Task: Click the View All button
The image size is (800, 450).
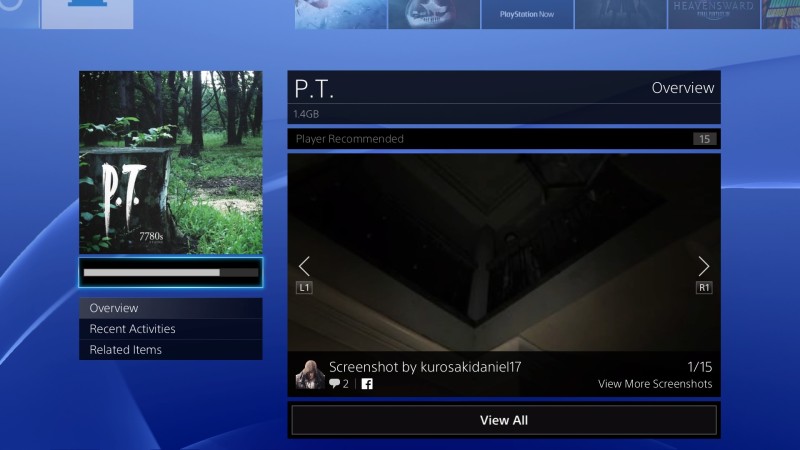Action: pyautogui.click(x=504, y=420)
